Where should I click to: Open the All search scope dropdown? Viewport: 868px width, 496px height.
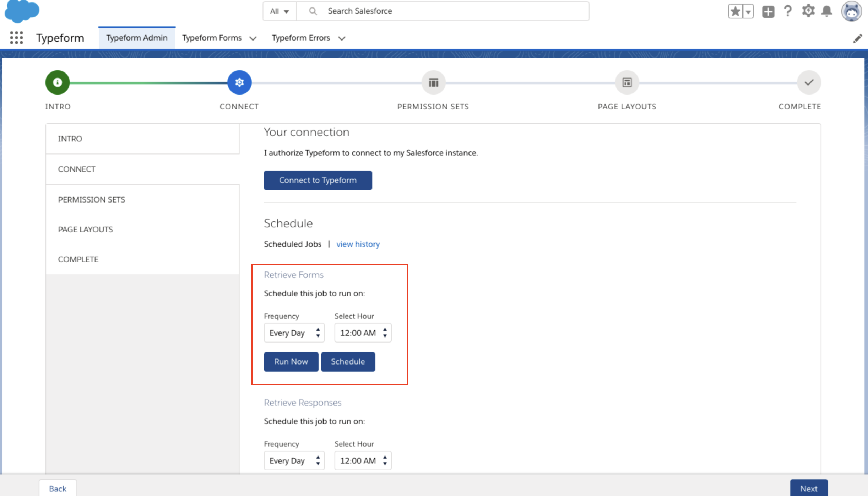[280, 11]
